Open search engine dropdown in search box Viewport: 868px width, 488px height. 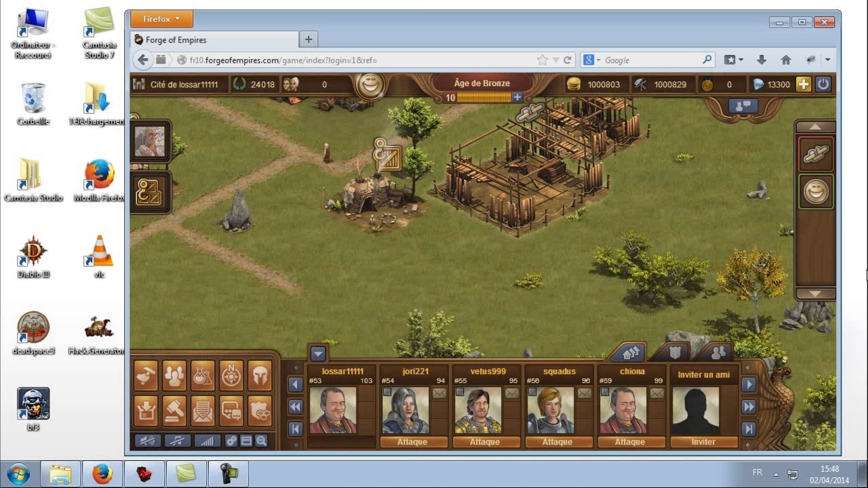pyautogui.click(x=591, y=60)
